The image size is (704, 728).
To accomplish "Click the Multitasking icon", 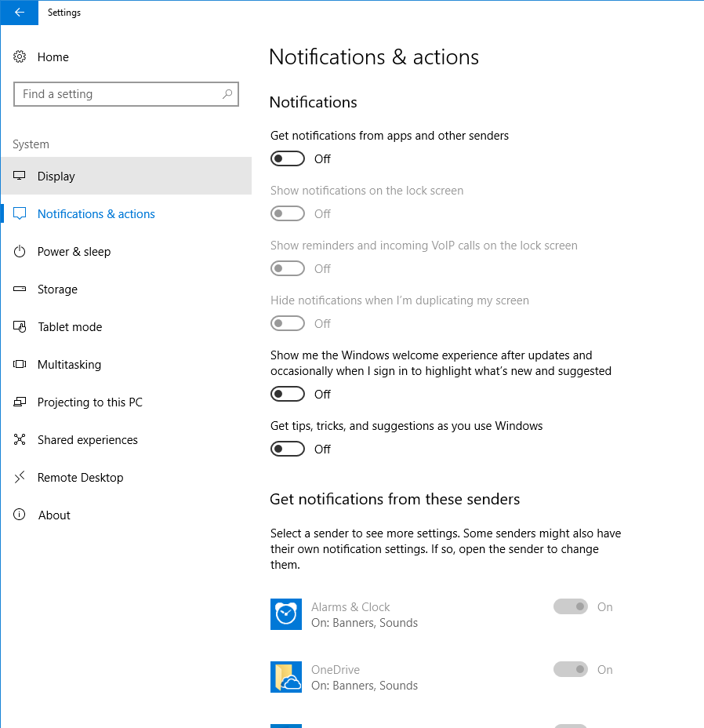I will coord(20,365).
